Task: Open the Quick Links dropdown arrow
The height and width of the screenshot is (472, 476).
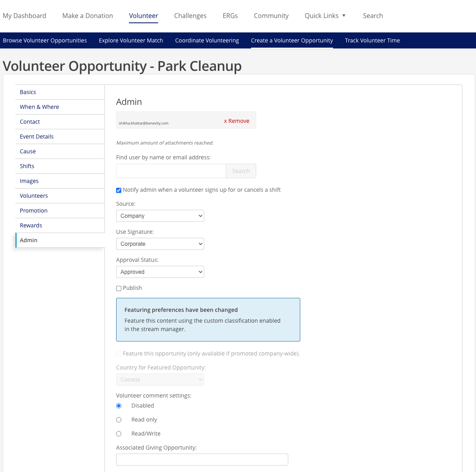Action: point(343,16)
